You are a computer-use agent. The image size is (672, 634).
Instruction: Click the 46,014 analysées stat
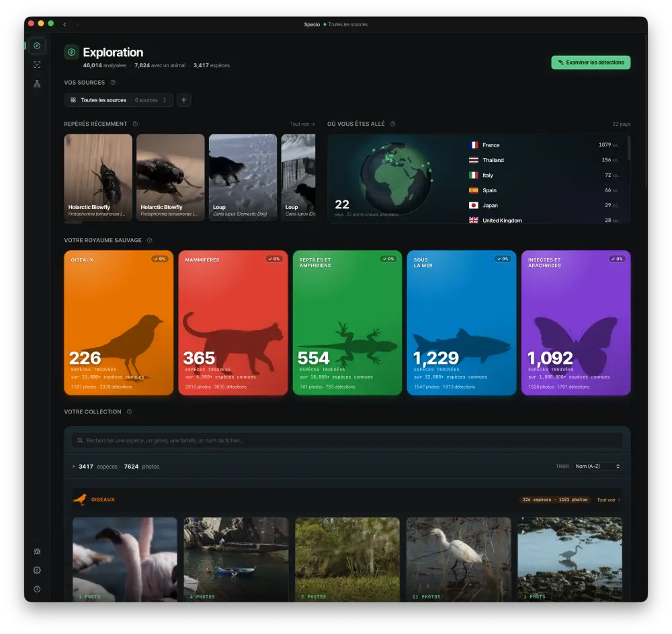105,66
